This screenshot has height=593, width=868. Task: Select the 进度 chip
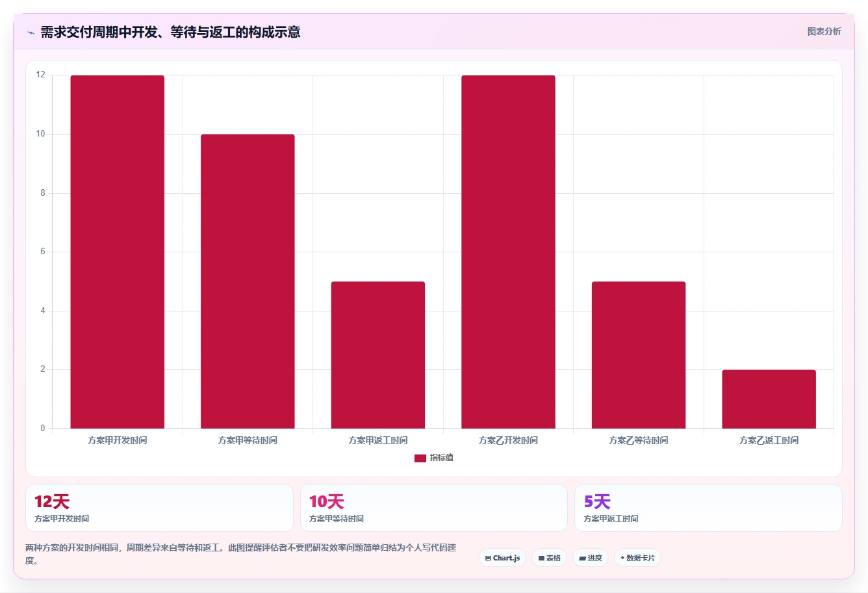click(590, 558)
